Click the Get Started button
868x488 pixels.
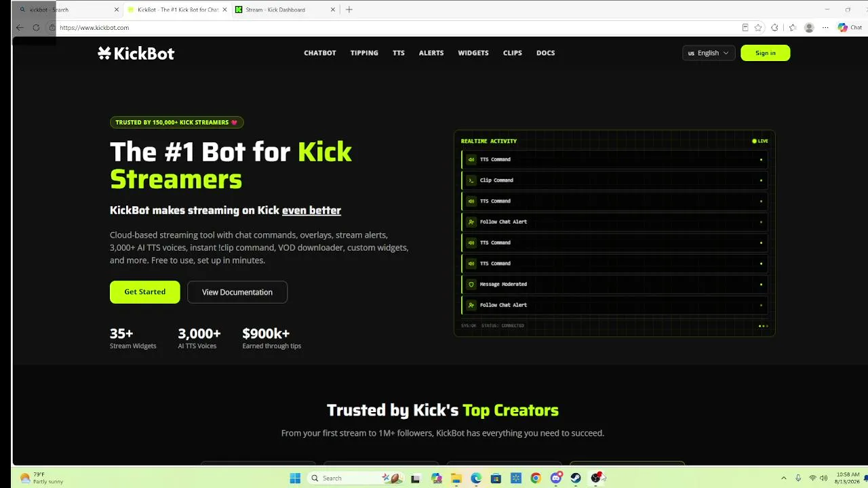144,292
